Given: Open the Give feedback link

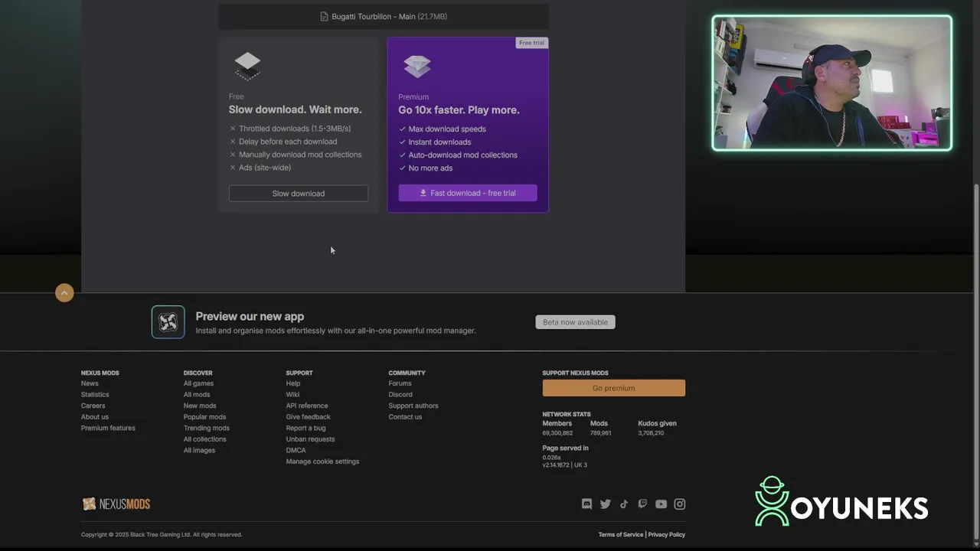Looking at the screenshot, I should coord(309,417).
